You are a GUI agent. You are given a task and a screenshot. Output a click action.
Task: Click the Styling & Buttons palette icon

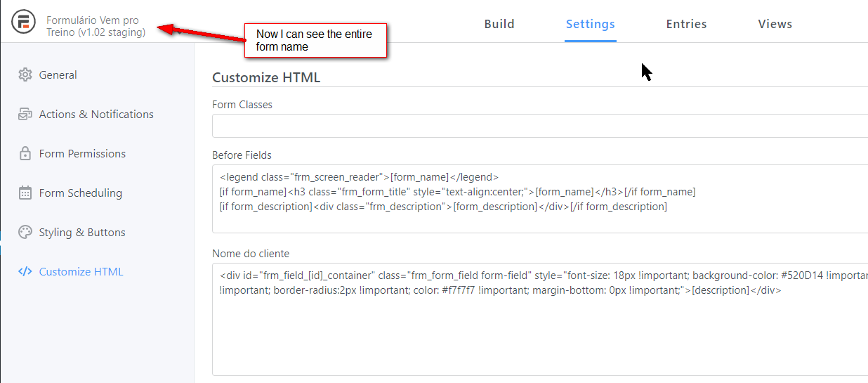tap(25, 233)
